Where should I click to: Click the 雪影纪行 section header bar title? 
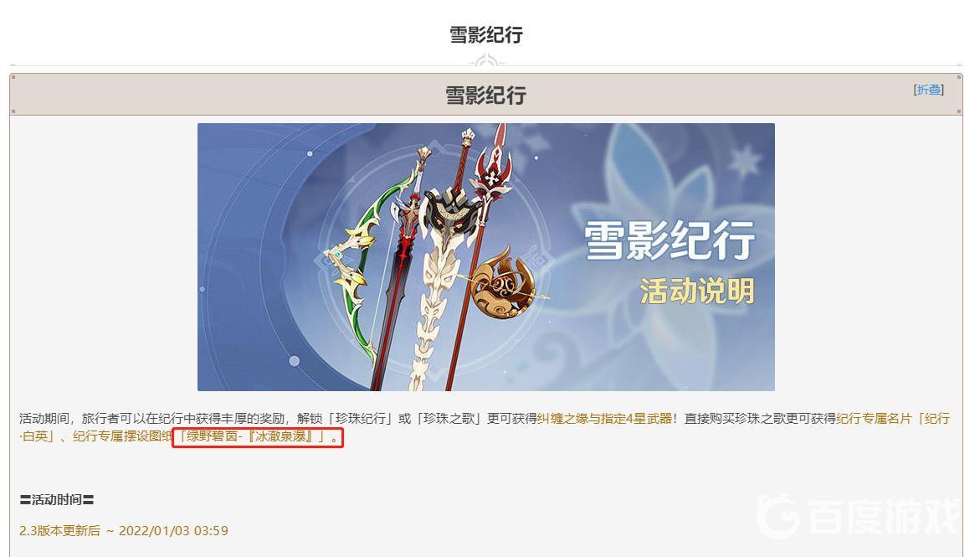[x=486, y=95]
